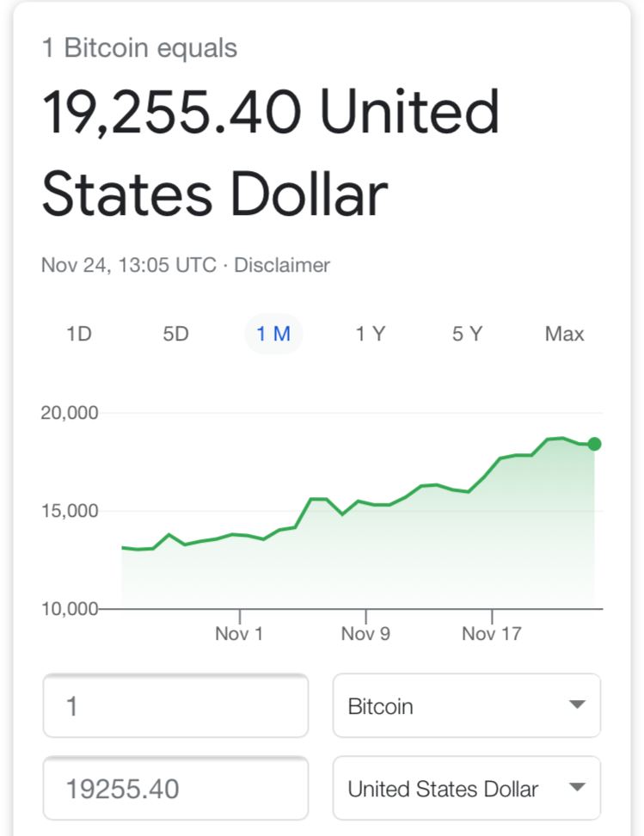
Task: Click the United States Dollar dropdown arrow
Action: 577,787
